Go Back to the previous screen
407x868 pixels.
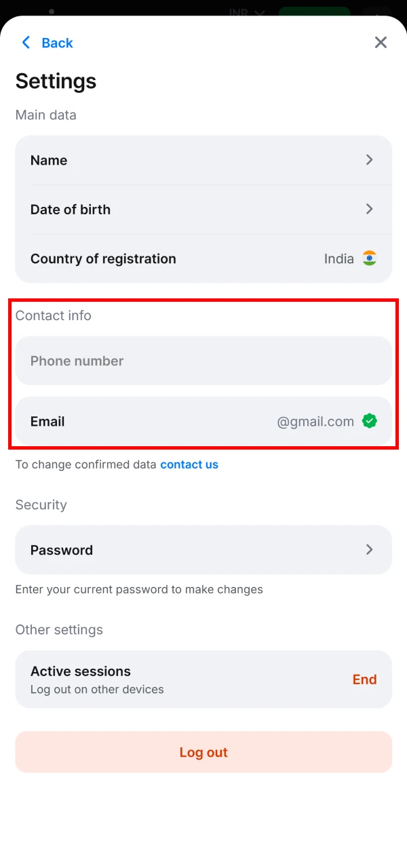46,42
